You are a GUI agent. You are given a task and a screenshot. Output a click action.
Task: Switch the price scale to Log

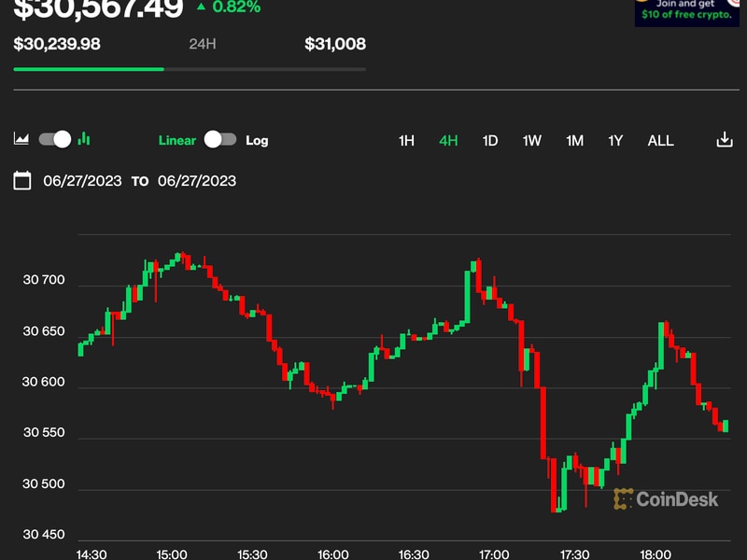[x=257, y=140]
